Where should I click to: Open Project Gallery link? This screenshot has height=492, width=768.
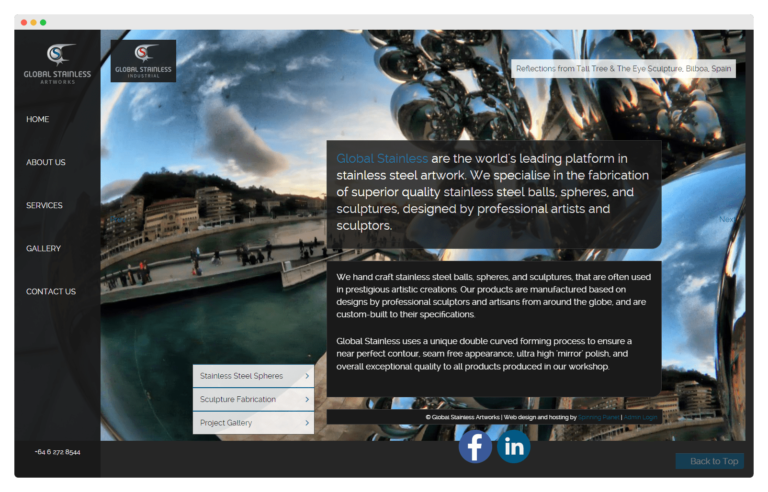pyautogui.click(x=253, y=422)
